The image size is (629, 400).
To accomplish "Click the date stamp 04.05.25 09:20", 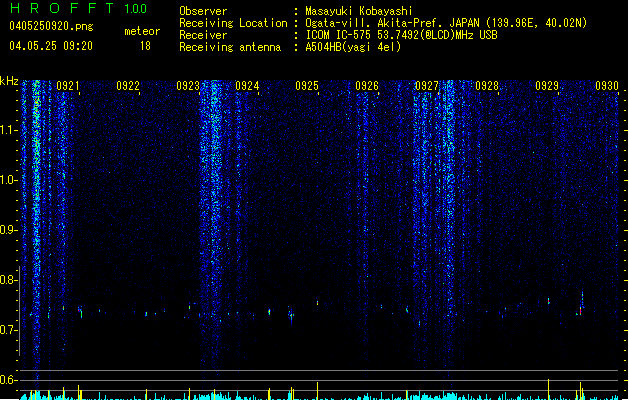I will 51,46.
